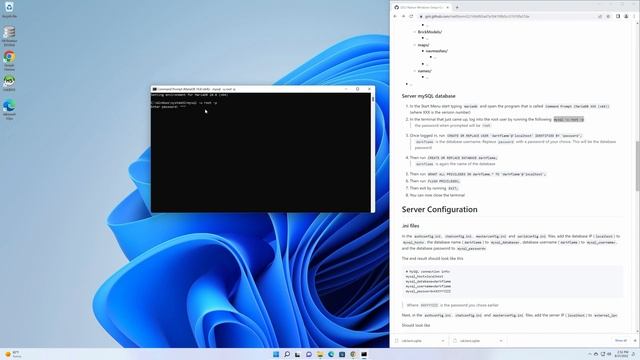Click the 'BrickModels/' tree entry
The height and width of the screenshot is (360, 640).
click(430, 32)
